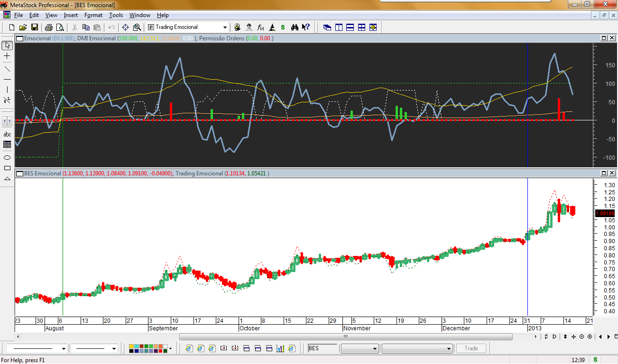
Task: Open the first line style dropdown
Action: 63,349
